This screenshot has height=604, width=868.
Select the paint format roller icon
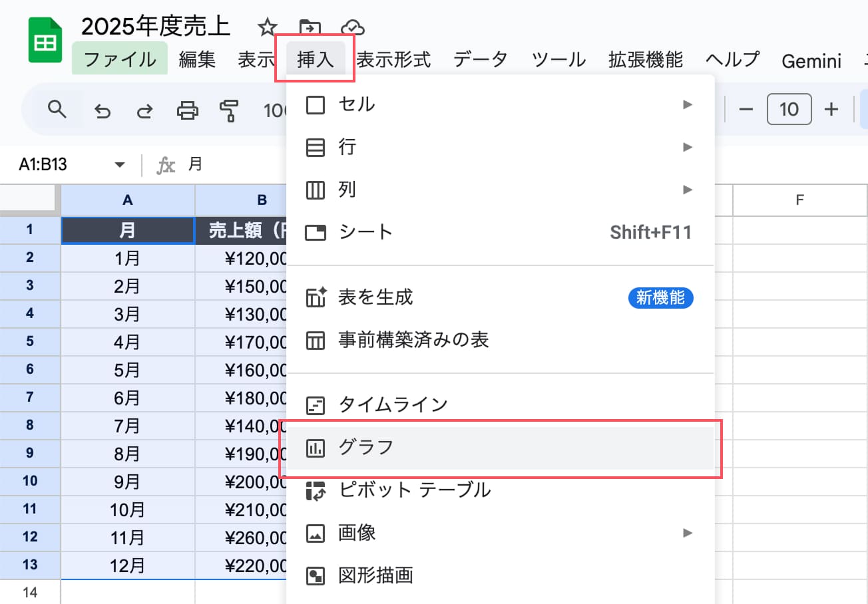pos(229,110)
